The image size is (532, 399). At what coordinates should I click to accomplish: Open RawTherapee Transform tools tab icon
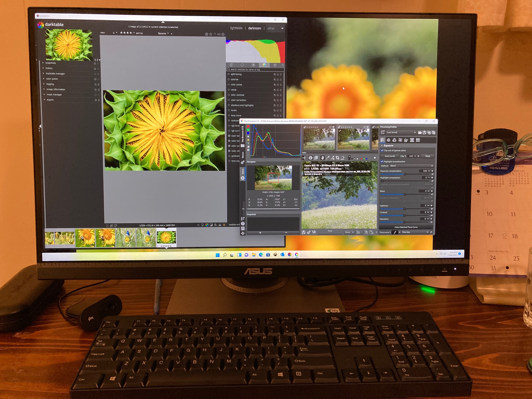(x=406, y=140)
